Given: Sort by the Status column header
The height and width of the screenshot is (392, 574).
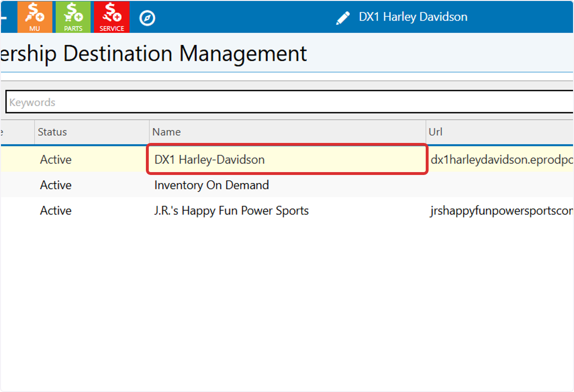Looking at the screenshot, I should 92,132.
